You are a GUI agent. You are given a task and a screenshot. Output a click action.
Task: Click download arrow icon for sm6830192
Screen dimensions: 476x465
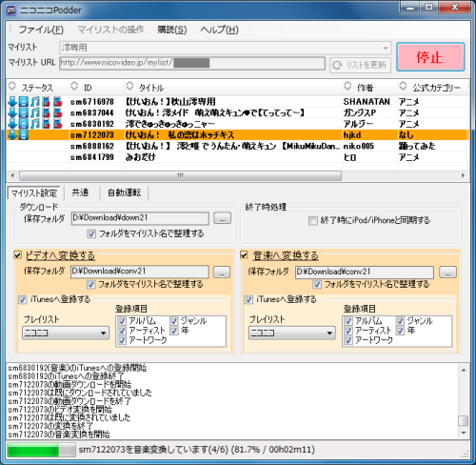tap(12, 124)
